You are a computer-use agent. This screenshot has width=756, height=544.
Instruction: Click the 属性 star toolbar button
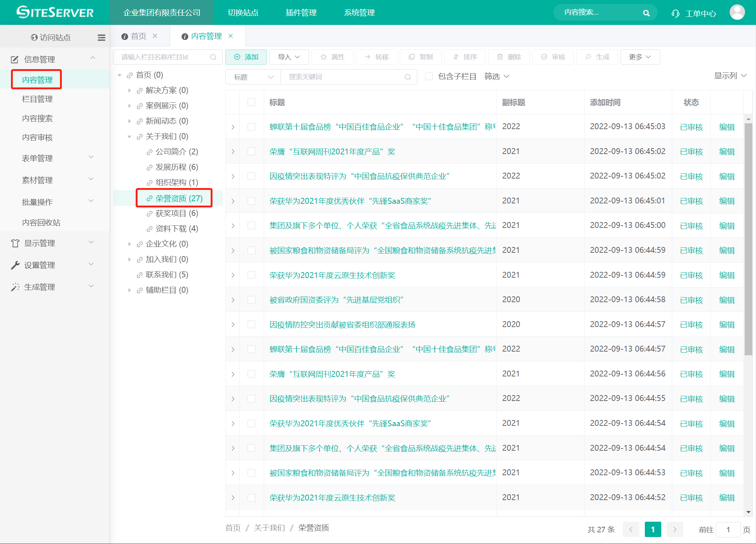tap(332, 57)
